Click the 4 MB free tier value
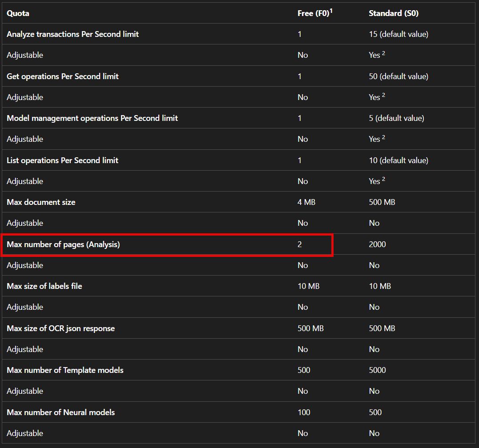Image resolution: width=479 pixels, height=448 pixels. [x=306, y=202]
